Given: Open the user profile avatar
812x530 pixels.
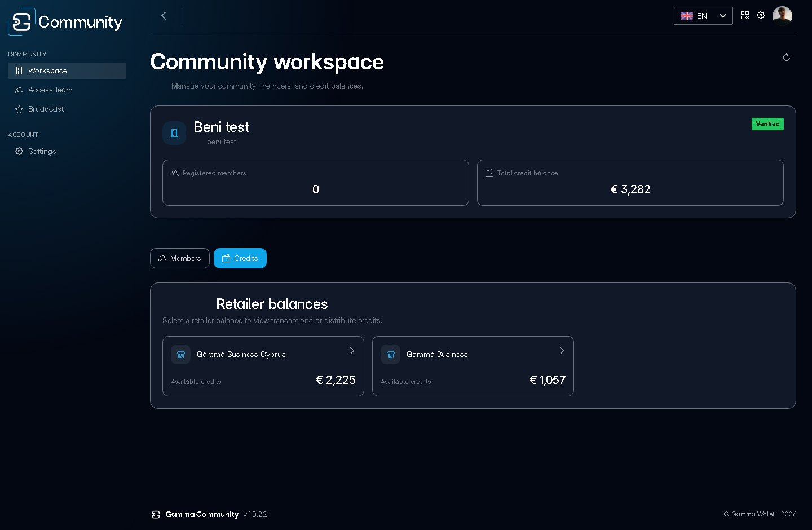Looking at the screenshot, I should [x=782, y=16].
